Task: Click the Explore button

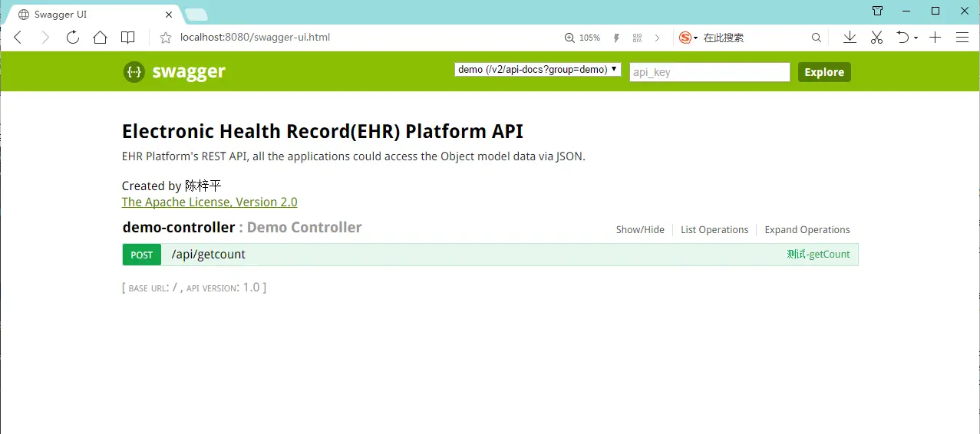Action: click(x=824, y=72)
